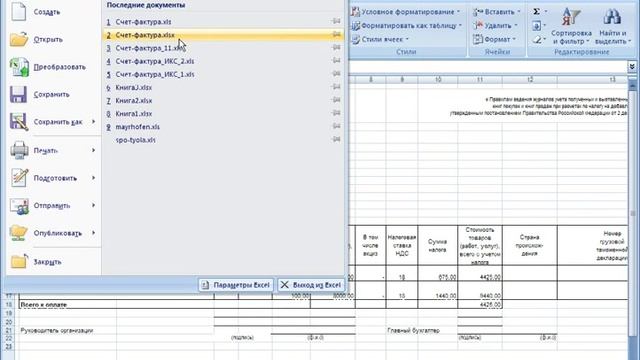Click cell 'Всего к оплате'
This screenshot has width=640, height=360.
coord(44,304)
